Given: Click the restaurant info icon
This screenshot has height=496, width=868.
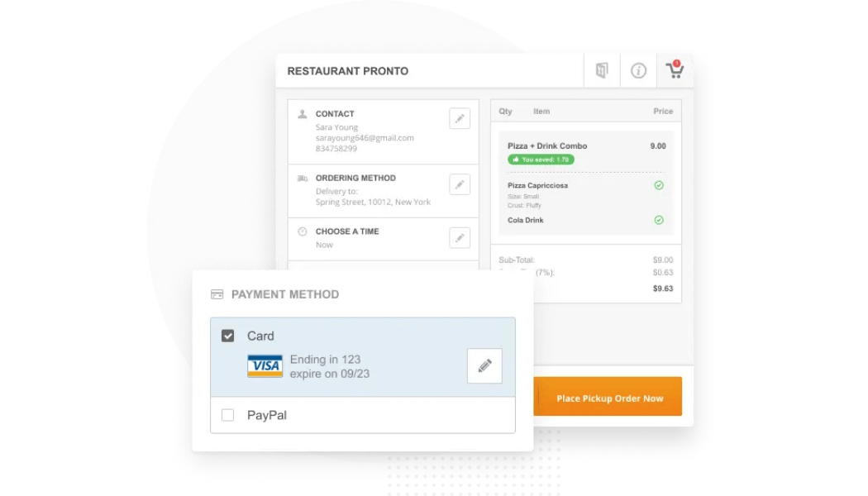Looking at the screenshot, I should [x=638, y=70].
